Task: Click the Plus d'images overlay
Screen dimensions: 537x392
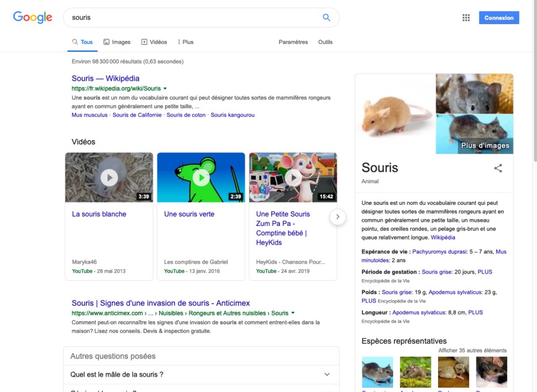Action: click(x=485, y=145)
